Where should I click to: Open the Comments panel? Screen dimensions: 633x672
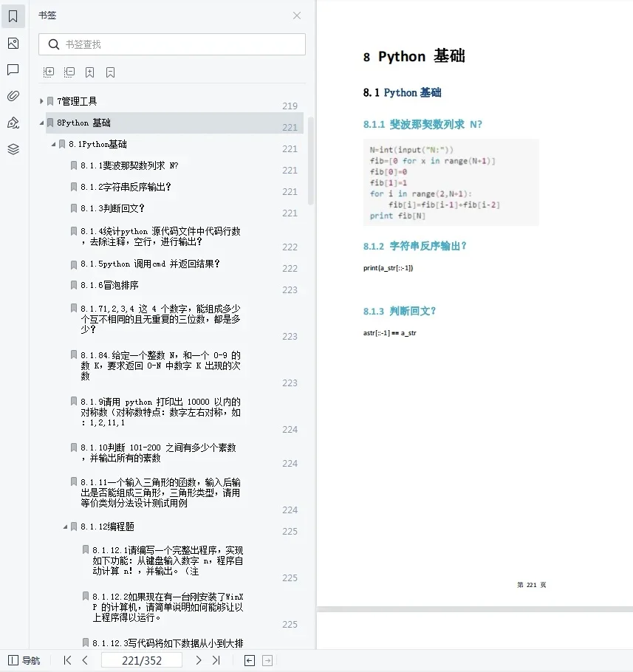(13, 70)
